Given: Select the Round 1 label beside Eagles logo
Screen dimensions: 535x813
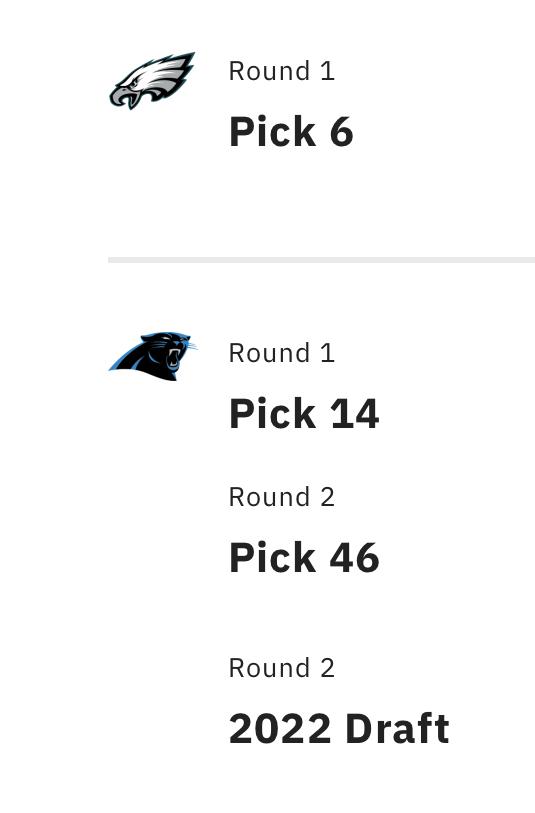Looking at the screenshot, I should [x=281, y=71].
